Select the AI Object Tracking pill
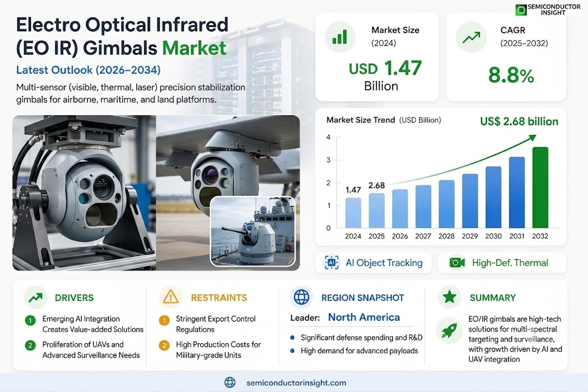 coord(373,263)
